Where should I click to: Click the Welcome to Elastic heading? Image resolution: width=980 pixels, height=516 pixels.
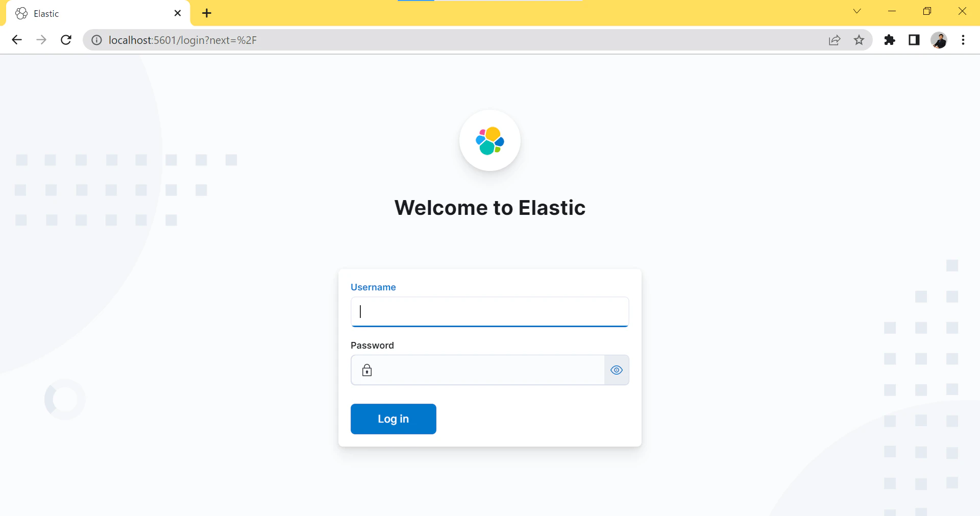point(490,208)
